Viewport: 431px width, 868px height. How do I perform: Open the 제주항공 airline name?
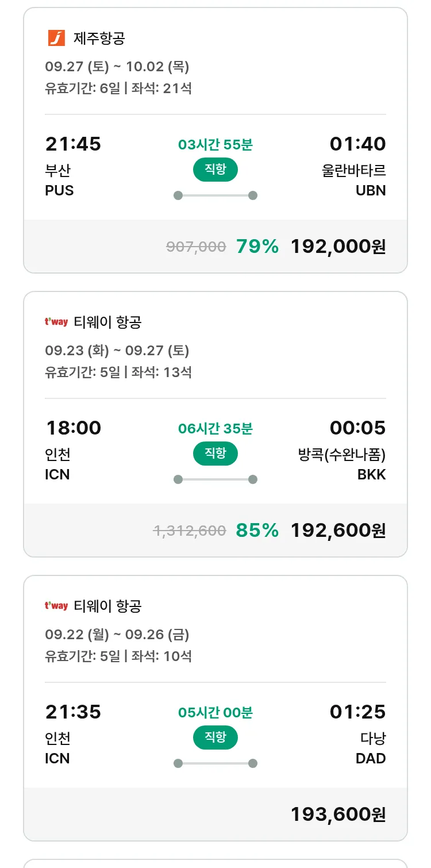click(99, 39)
